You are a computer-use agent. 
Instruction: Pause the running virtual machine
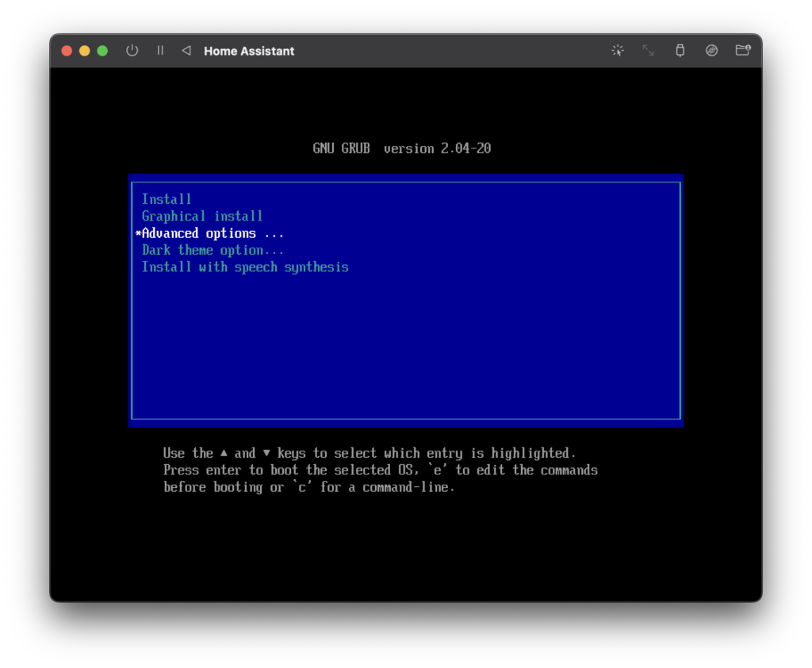[x=160, y=51]
